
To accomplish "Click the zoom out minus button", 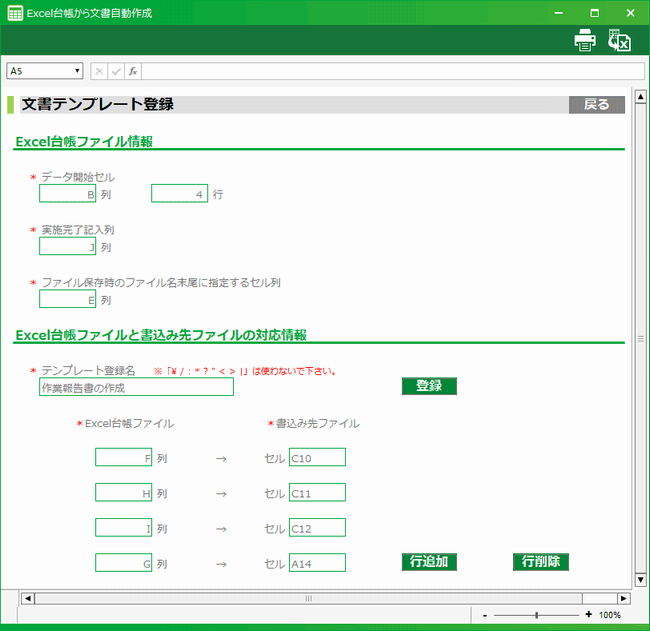I will pos(485,615).
